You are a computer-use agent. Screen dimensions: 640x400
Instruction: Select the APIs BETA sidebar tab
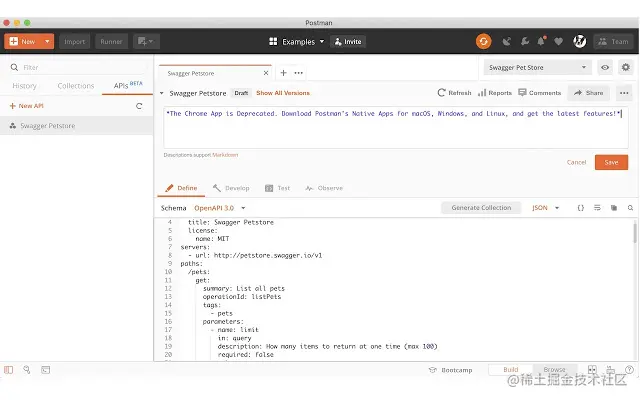click(128, 85)
